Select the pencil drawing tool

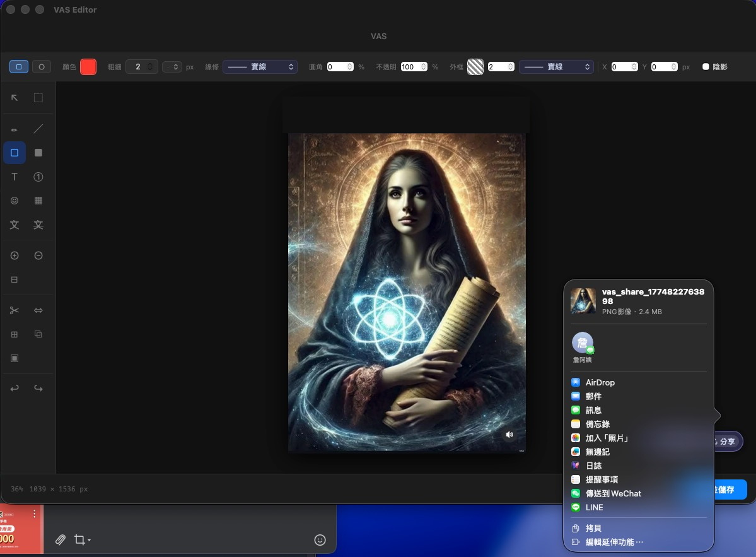click(x=15, y=129)
